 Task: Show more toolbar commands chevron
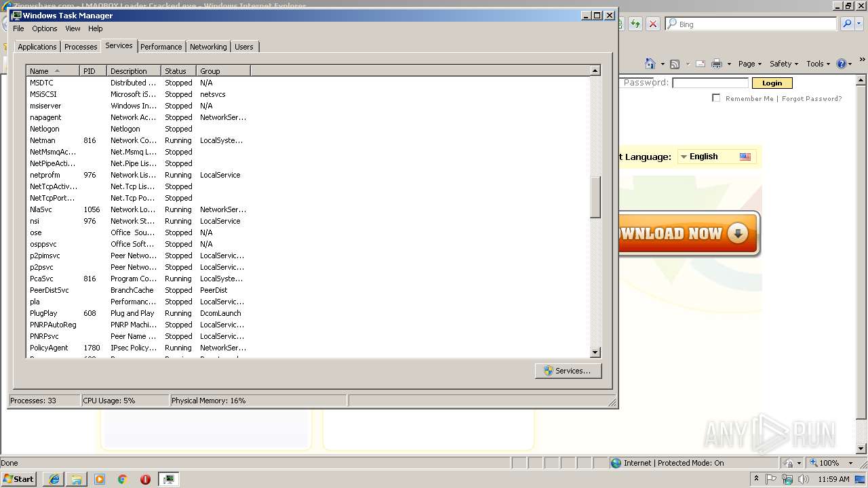863,60
